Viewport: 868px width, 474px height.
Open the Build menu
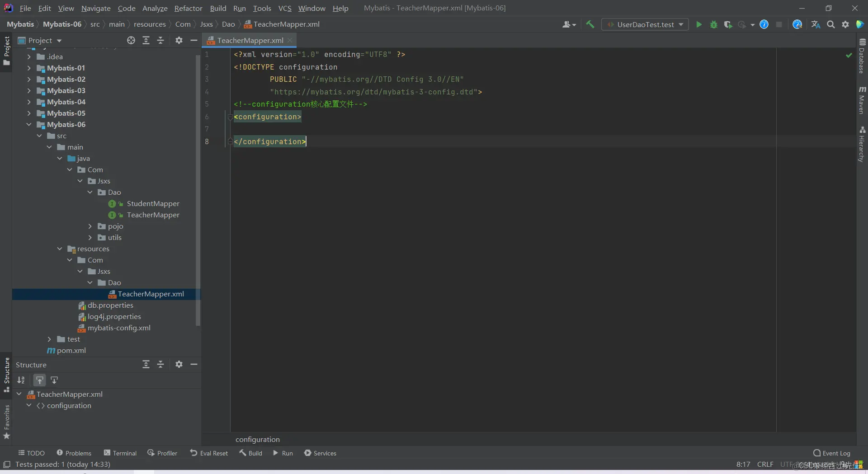(218, 8)
